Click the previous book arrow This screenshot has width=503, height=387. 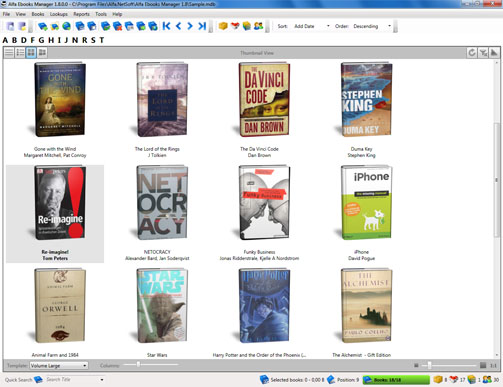pos(178,26)
